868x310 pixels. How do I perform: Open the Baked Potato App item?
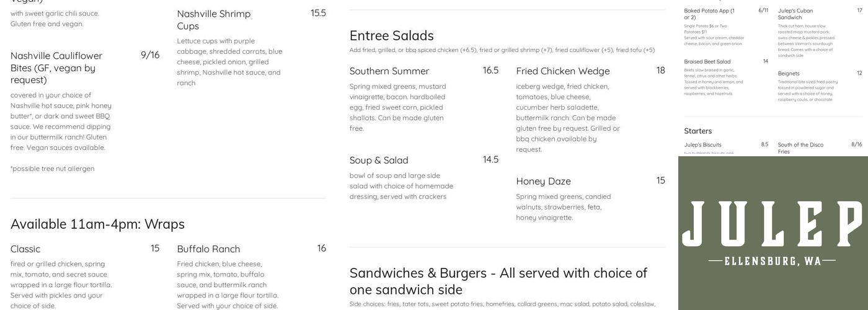point(709,14)
